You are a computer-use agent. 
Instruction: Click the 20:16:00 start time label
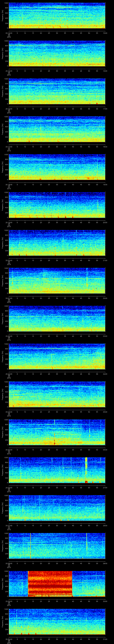9,109
